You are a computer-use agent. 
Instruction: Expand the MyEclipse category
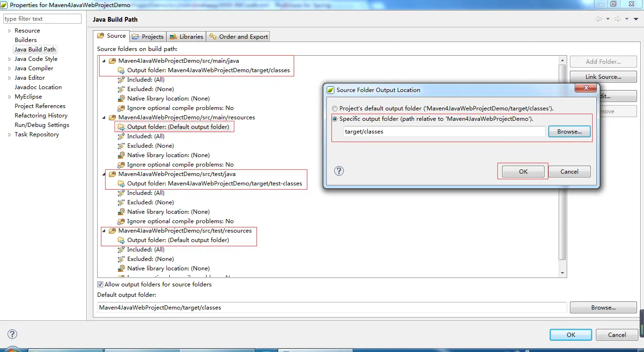click(x=9, y=97)
